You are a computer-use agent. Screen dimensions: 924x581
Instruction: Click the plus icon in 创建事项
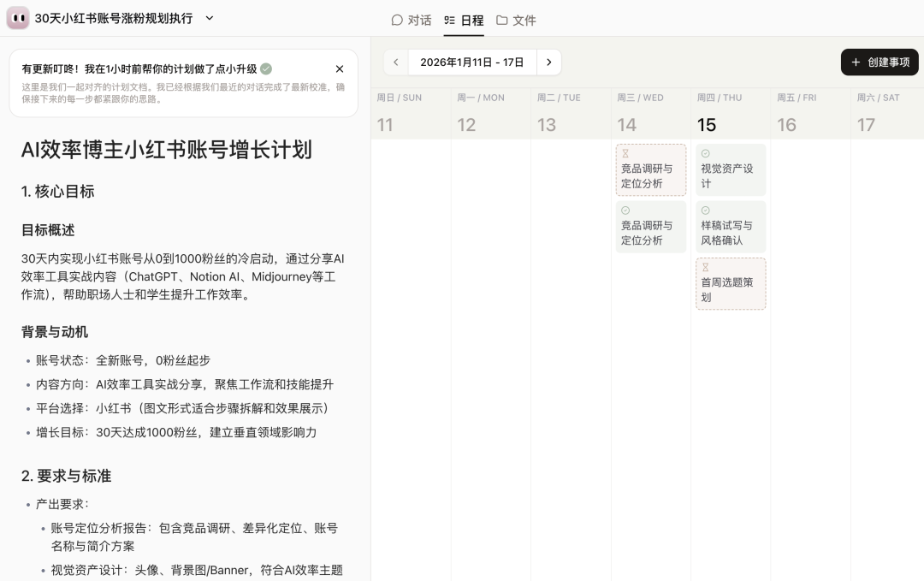[856, 62]
